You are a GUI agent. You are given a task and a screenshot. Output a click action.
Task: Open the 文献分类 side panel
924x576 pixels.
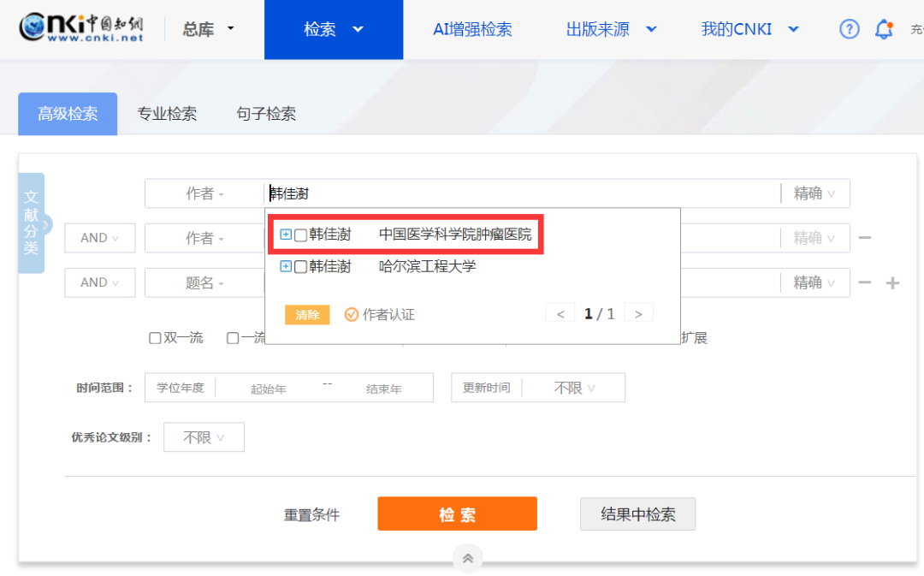[32, 223]
